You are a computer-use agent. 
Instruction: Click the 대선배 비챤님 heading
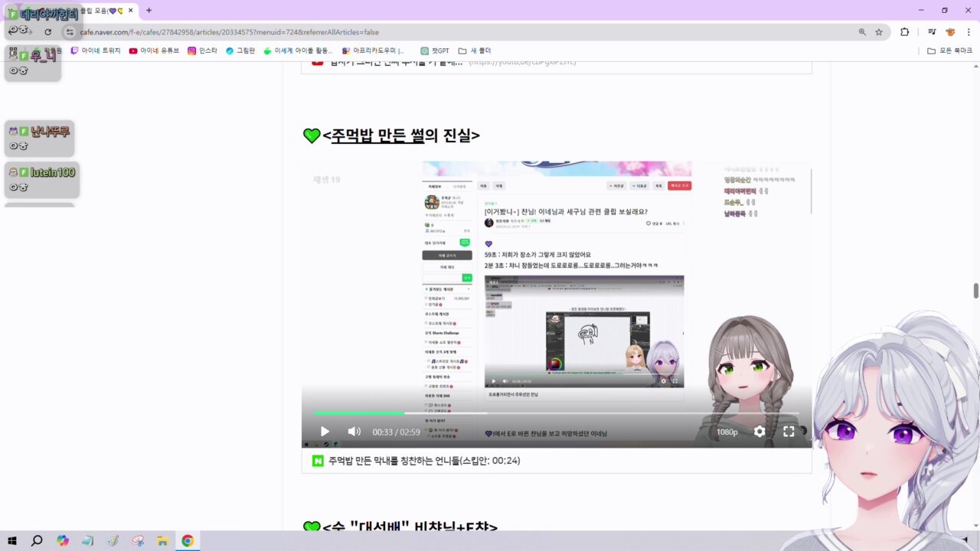410,528
